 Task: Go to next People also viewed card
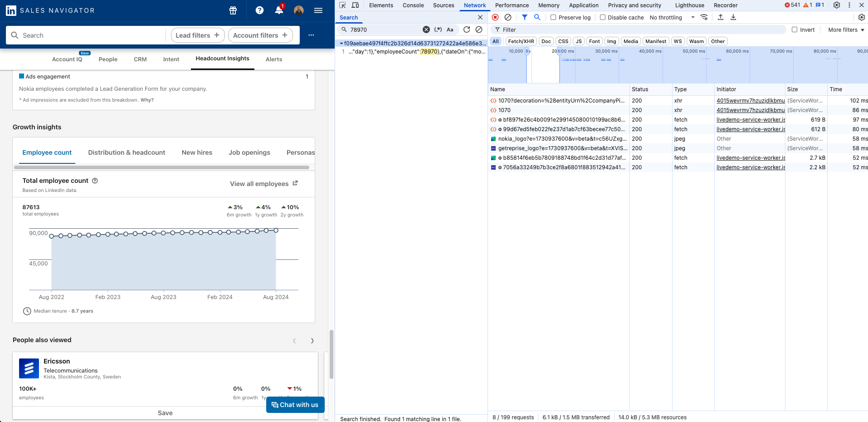[x=312, y=341]
